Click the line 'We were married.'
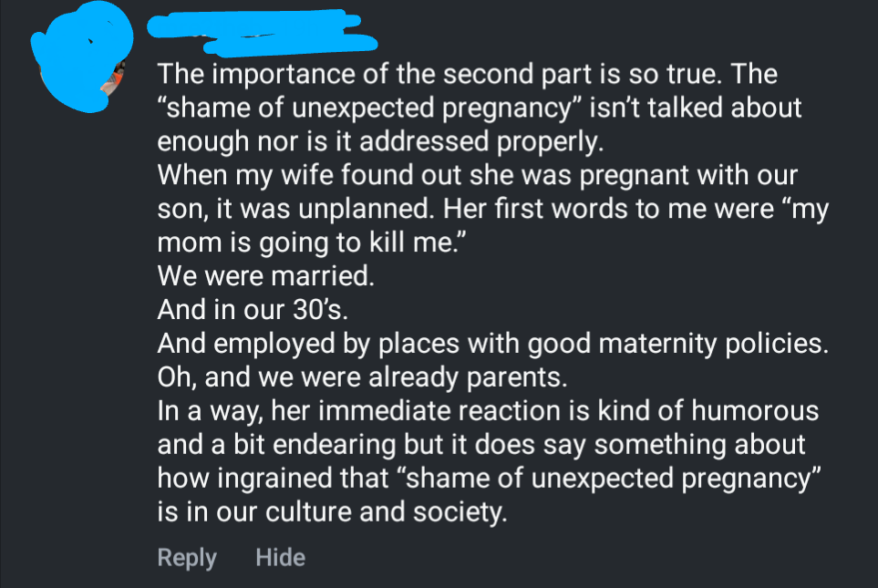The width and height of the screenshot is (878, 588). [265, 274]
